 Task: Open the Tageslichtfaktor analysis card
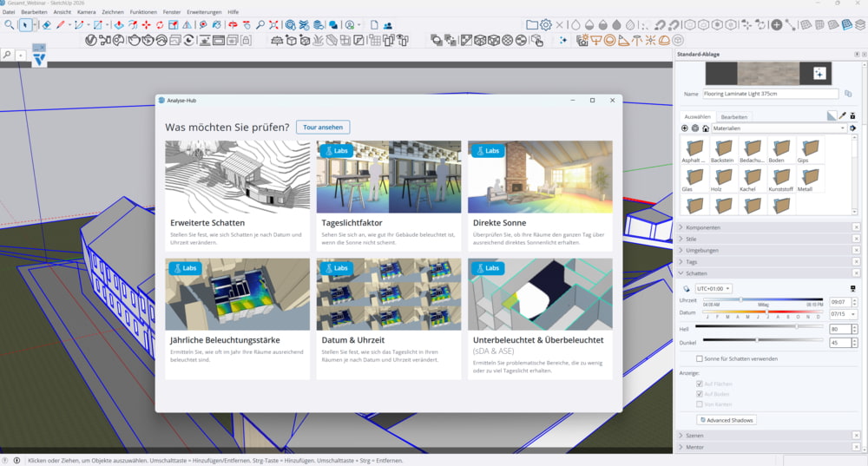[389, 195]
